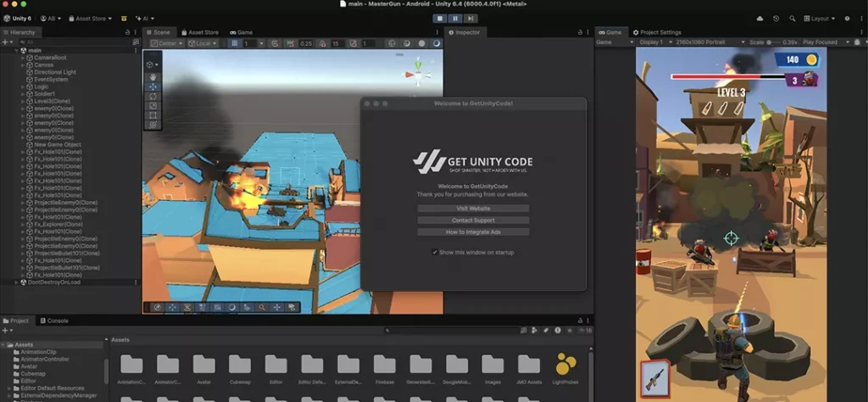
Task: Click the bug icon in Game view toolbar
Action: click(858, 42)
